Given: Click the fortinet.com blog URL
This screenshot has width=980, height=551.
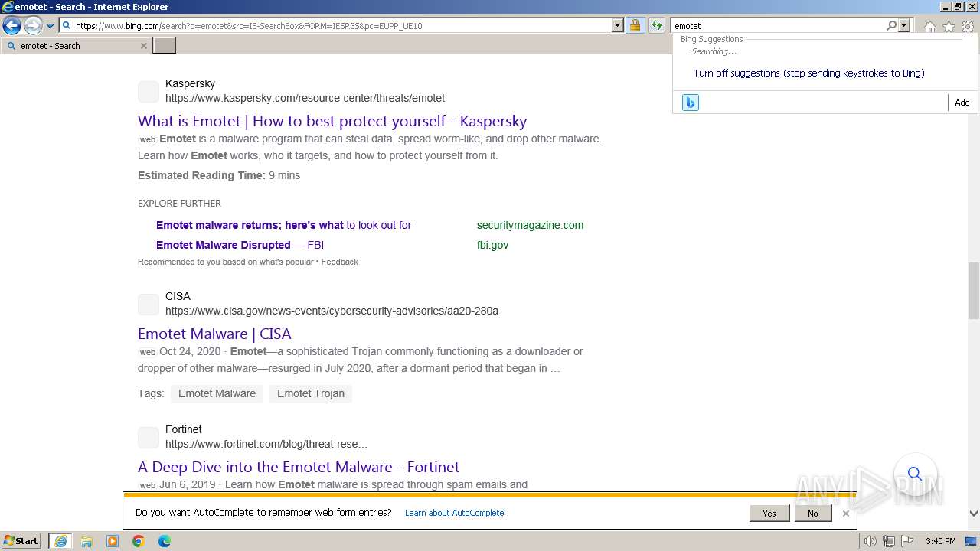Looking at the screenshot, I should coord(266,444).
